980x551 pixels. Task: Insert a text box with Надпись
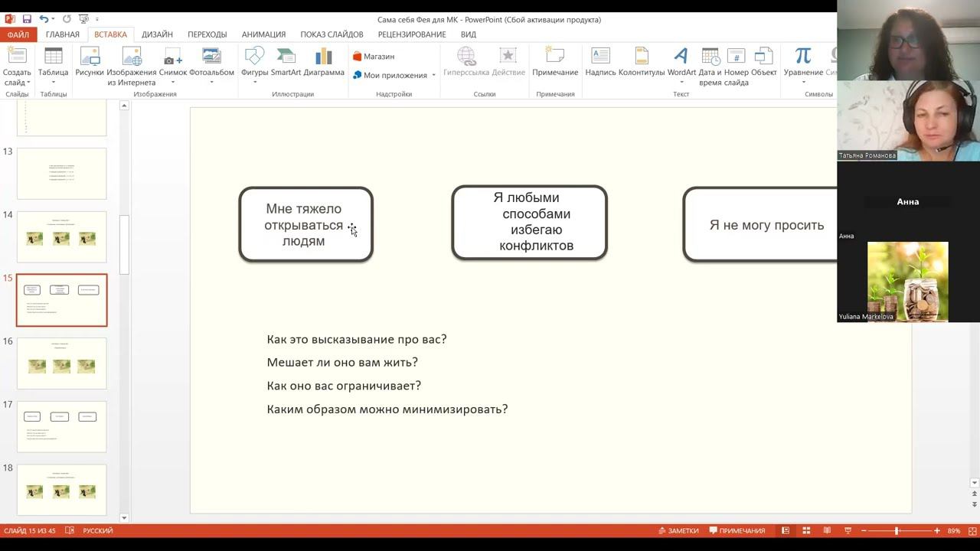pos(600,61)
